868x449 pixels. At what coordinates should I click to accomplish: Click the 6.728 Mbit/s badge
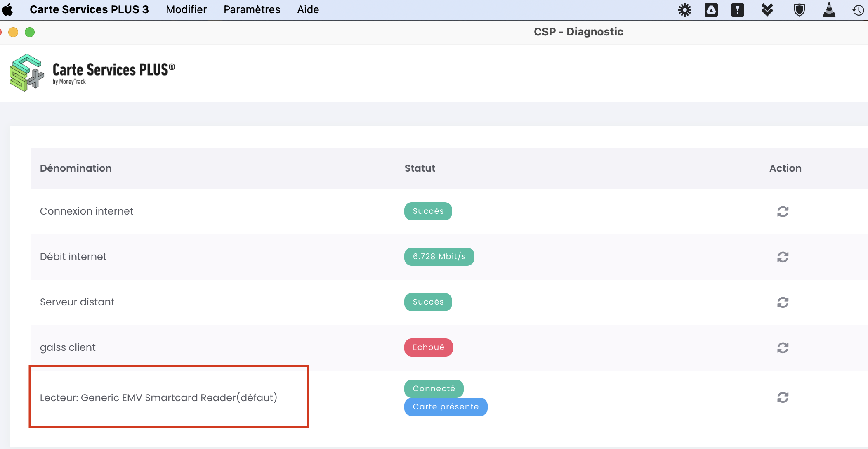[x=439, y=257]
